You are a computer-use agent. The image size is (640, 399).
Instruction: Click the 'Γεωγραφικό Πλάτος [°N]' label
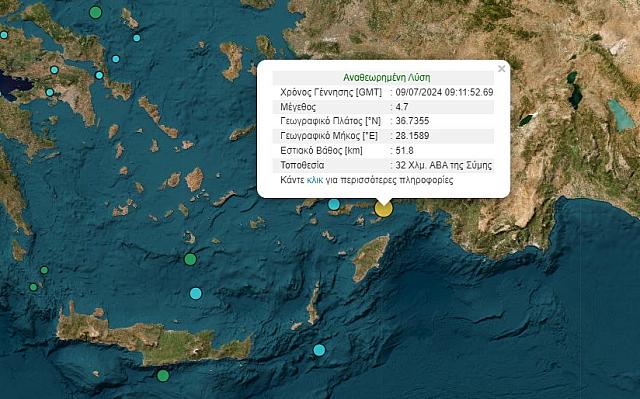click(x=330, y=121)
